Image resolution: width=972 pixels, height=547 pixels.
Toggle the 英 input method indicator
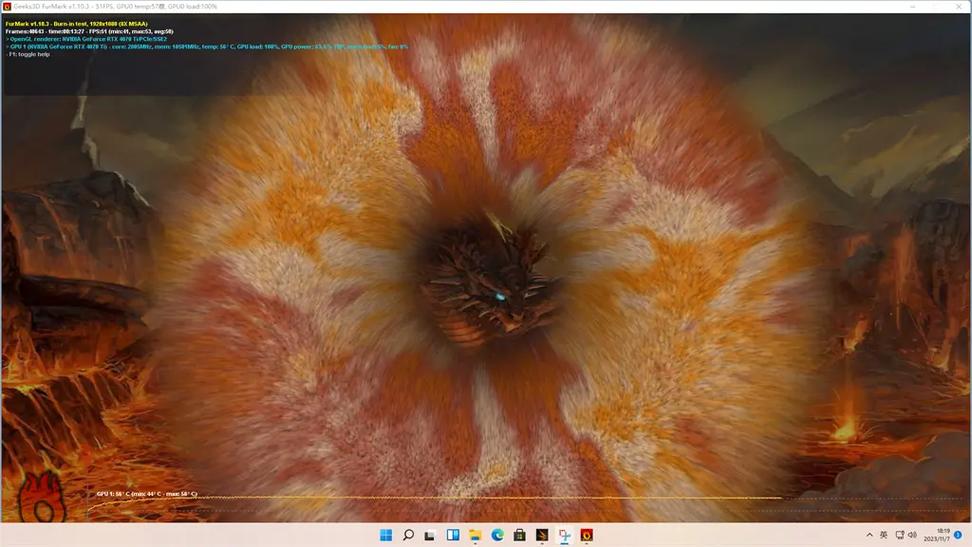tap(883, 535)
